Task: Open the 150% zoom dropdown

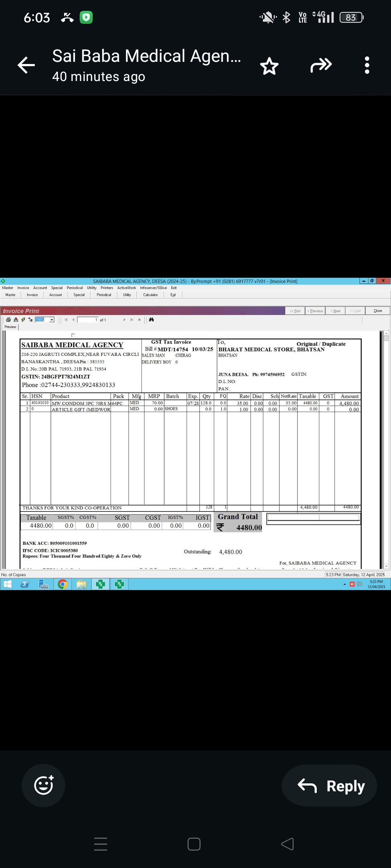Action: click(52, 320)
